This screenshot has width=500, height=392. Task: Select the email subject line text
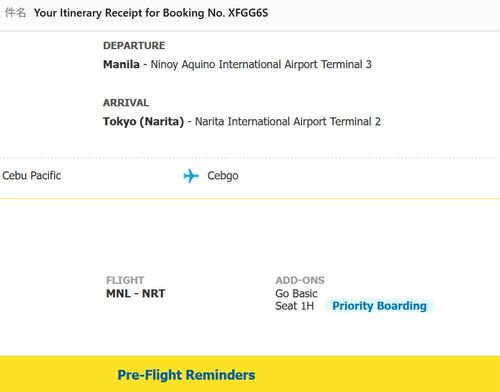[x=151, y=13]
